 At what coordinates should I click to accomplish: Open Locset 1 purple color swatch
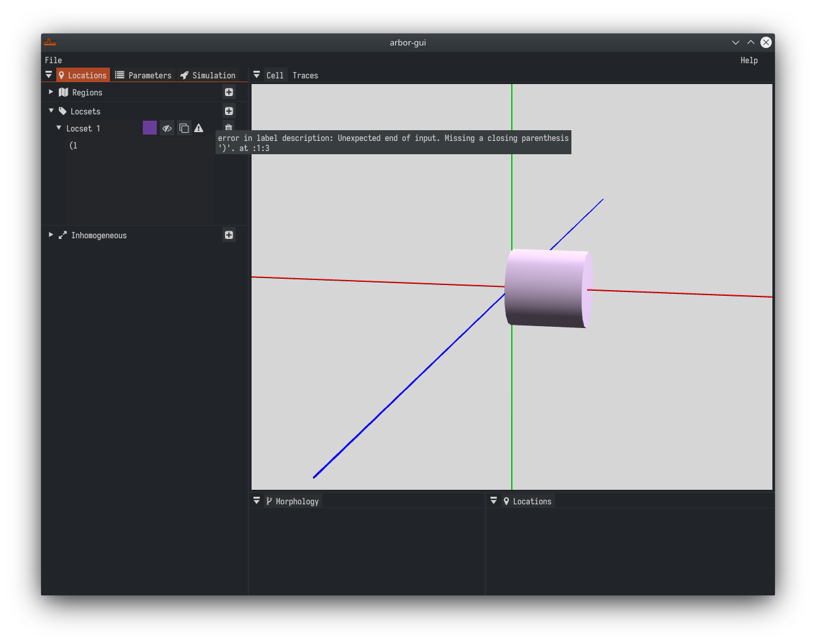click(x=150, y=128)
